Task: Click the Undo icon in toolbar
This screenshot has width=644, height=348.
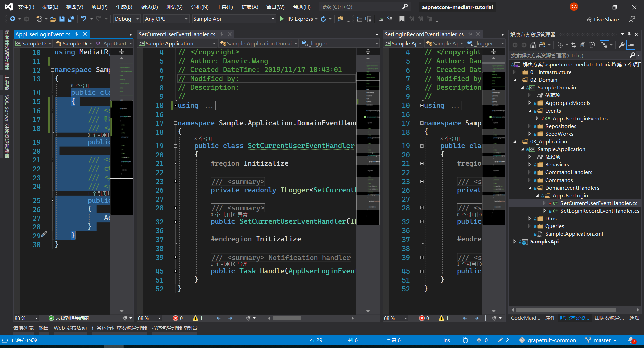Action: tap(84, 19)
